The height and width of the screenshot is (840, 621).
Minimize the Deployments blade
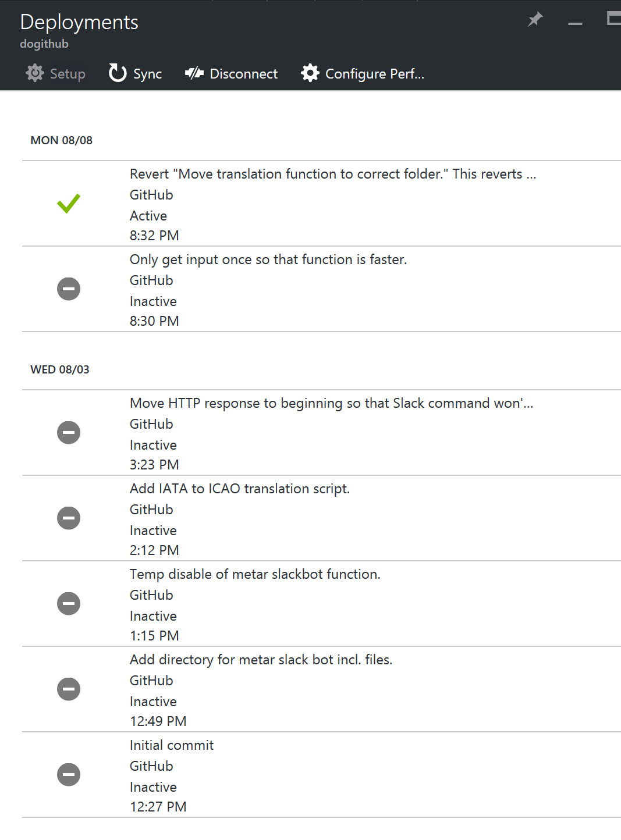(x=575, y=23)
